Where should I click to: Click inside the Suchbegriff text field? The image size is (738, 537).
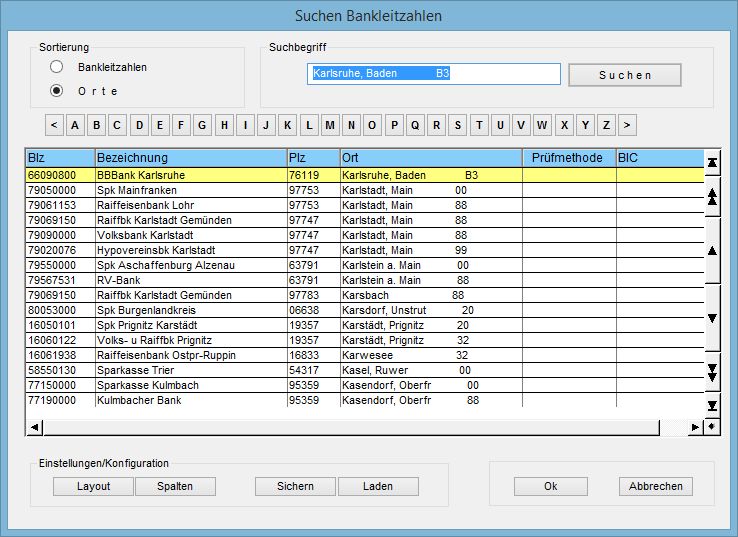[434, 74]
